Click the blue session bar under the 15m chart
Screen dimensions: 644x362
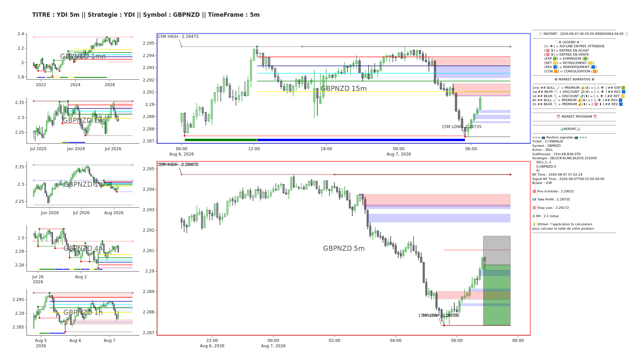click(x=361, y=140)
